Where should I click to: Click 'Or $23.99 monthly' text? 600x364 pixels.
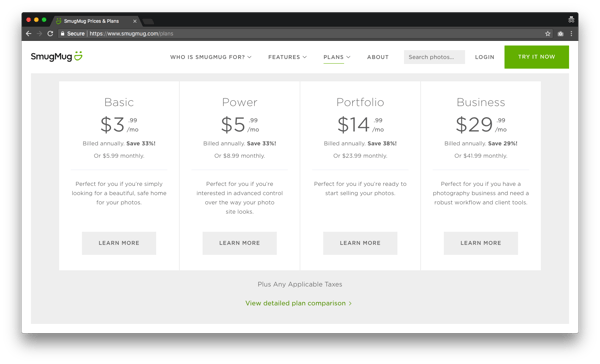tap(360, 156)
